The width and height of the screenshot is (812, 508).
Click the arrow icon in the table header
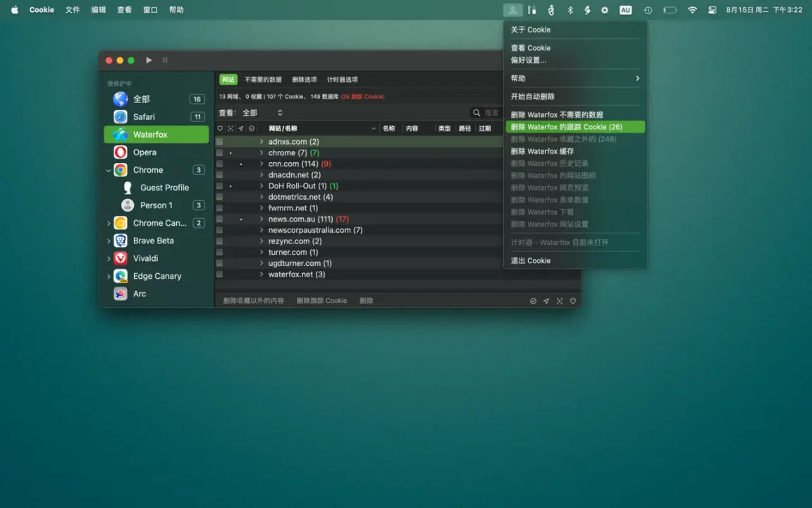coord(241,128)
